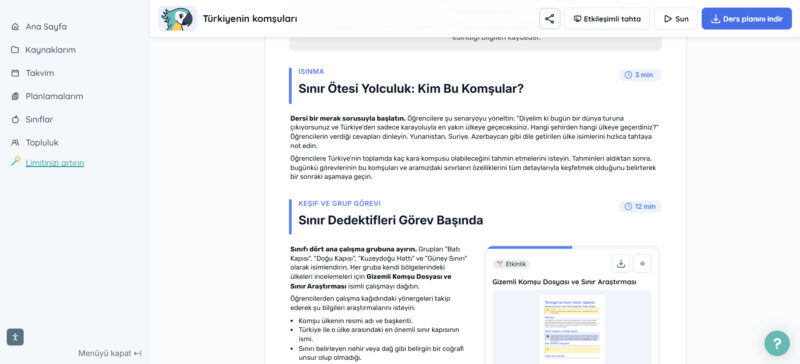Start presentation with Sun button
This screenshot has width=800, height=364.
click(x=676, y=19)
